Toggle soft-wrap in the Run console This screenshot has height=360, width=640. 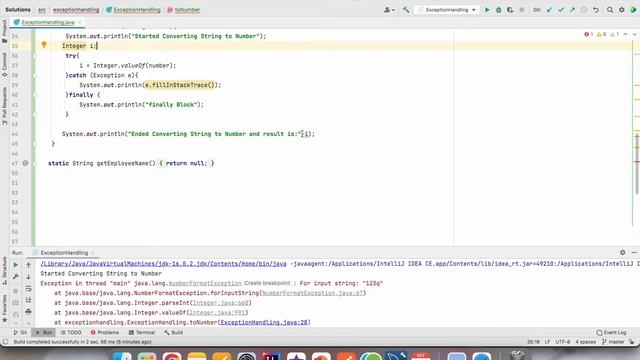(28, 289)
